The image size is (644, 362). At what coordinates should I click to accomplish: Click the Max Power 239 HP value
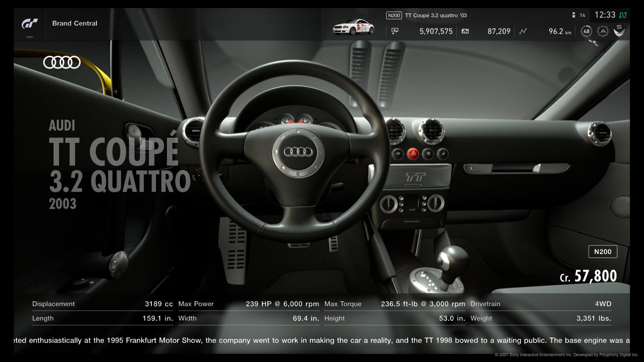(x=282, y=304)
